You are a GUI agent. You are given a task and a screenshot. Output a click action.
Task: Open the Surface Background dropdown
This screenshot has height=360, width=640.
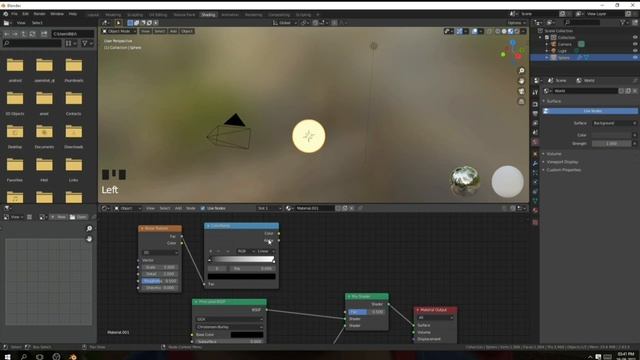pos(614,123)
